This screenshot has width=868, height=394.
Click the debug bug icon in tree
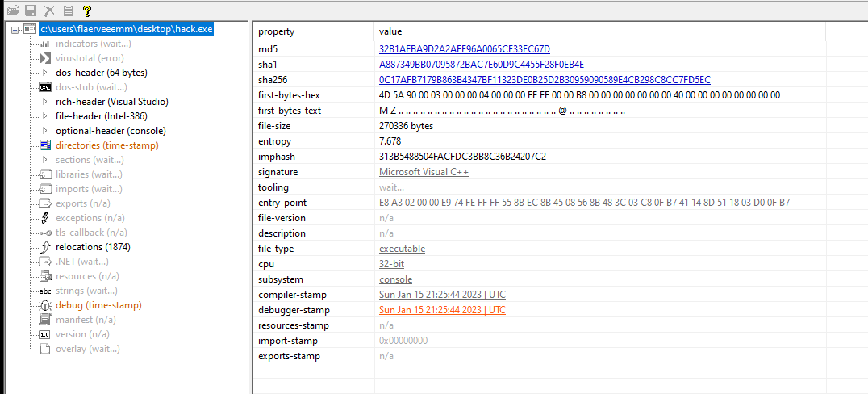pyautogui.click(x=45, y=305)
